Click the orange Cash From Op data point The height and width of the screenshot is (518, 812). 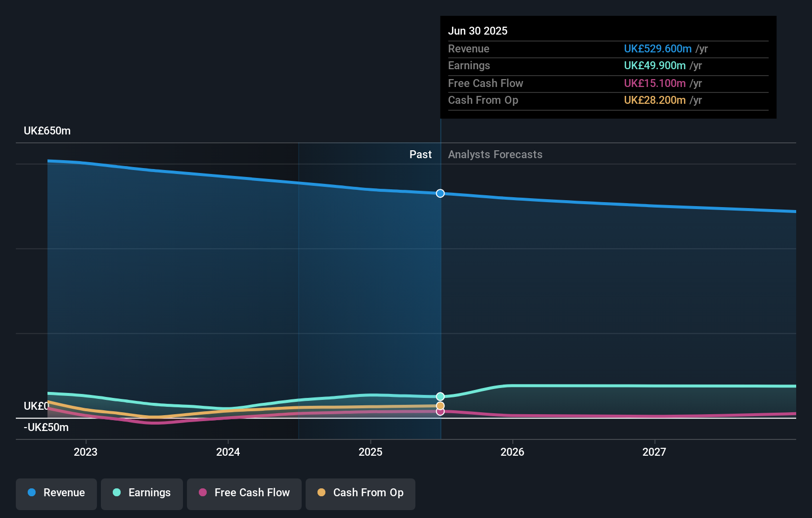440,406
